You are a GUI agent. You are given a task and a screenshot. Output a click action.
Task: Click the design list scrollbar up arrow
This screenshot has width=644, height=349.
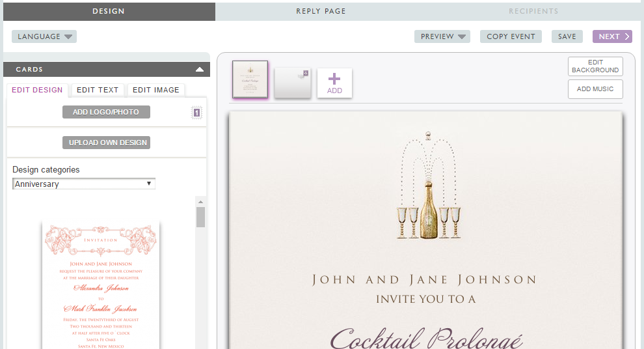pyautogui.click(x=200, y=202)
